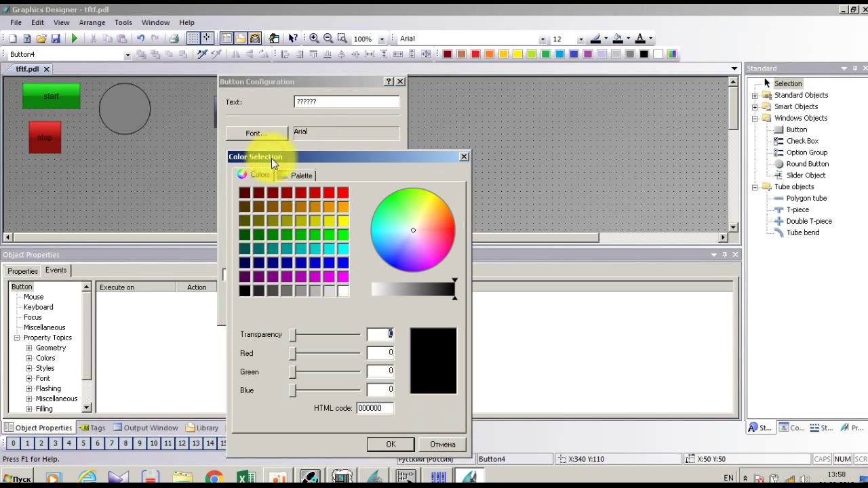Viewport: 868px width, 488px height.
Task: Zoom in with the magnifier plus icon
Action: tap(314, 39)
